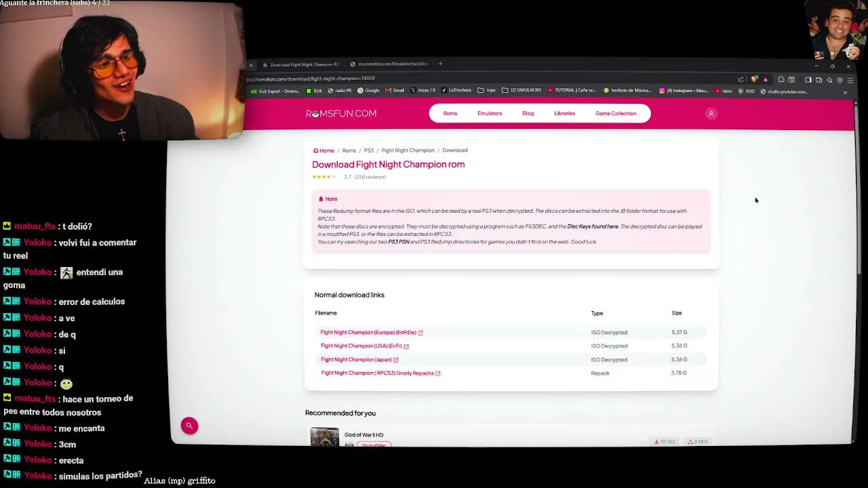
Task: Open the Kick bookmark
Action: 314,91
